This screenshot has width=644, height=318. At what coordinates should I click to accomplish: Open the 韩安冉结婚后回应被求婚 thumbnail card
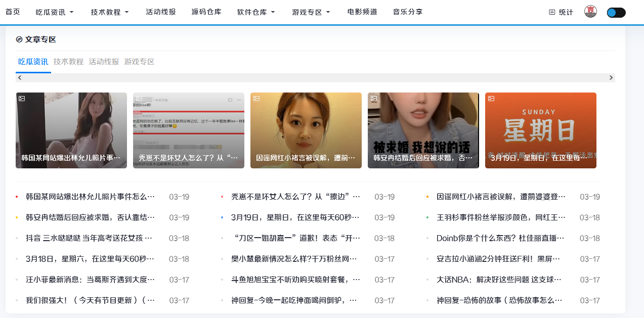tap(423, 130)
